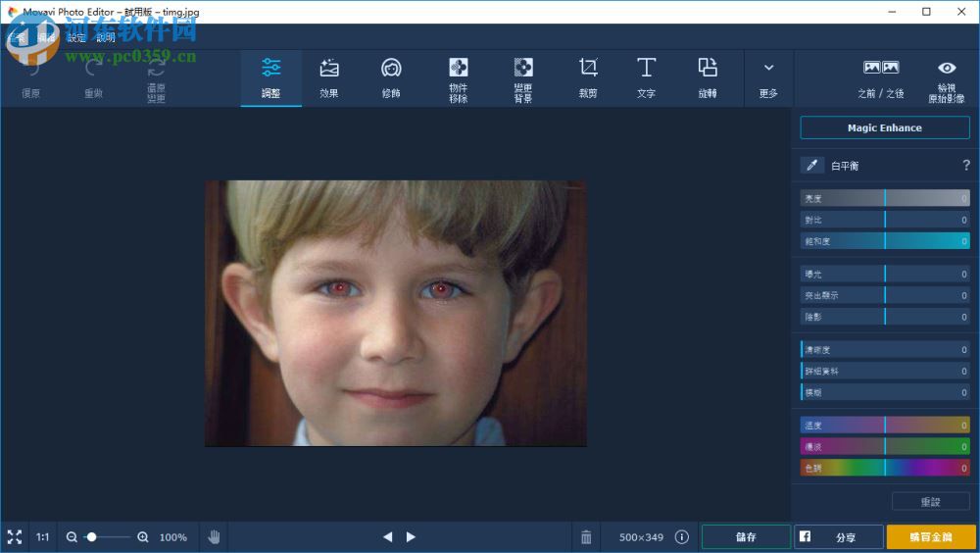
Task: Go to the previous image arrow
Action: (x=387, y=536)
